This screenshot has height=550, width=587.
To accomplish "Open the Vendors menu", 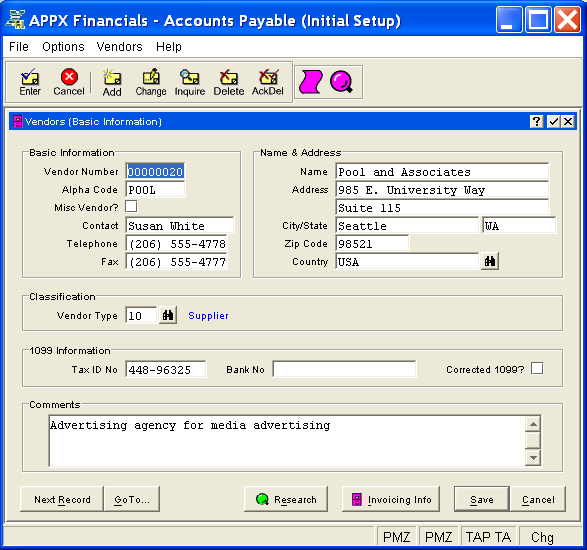I will tap(119, 47).
